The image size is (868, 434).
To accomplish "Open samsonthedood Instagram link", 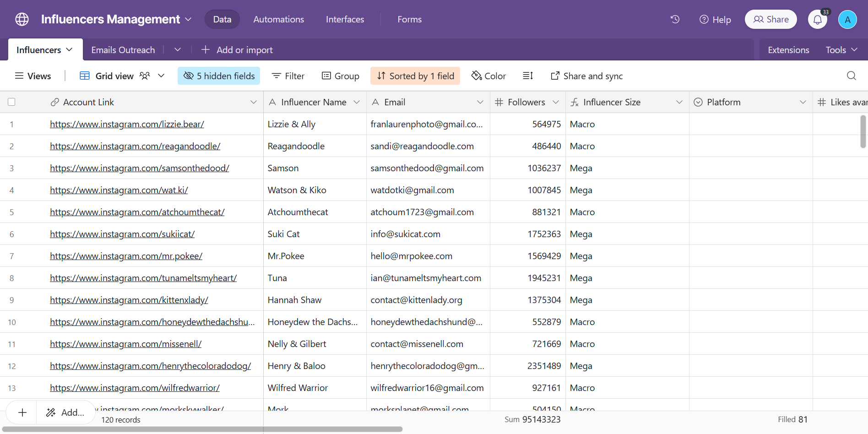I will pyautogui.click(x=140, y=168).
